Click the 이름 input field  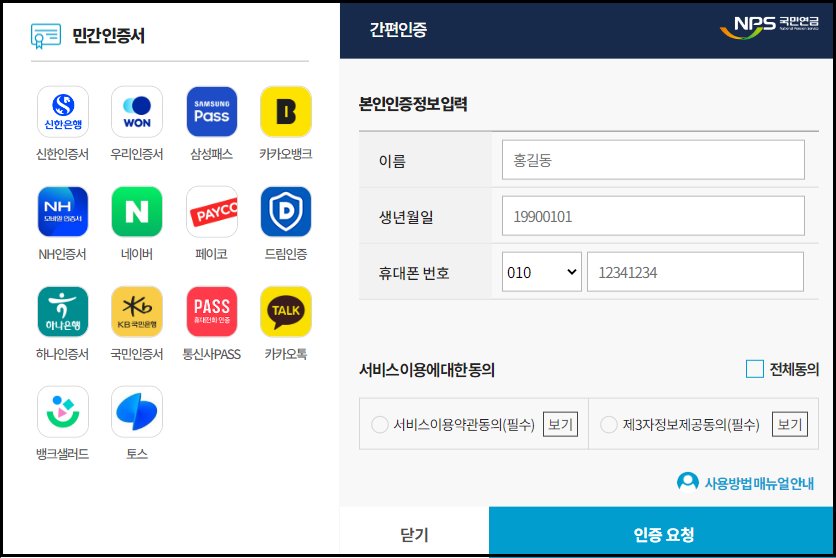[653, 160]
